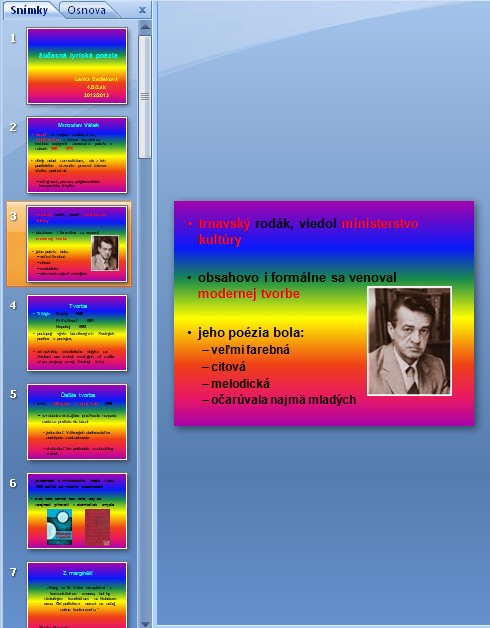Screen dimensions: 490x628
Task: Click the scroll up arrow in thumbnail panel
Action: pos(145,27)
